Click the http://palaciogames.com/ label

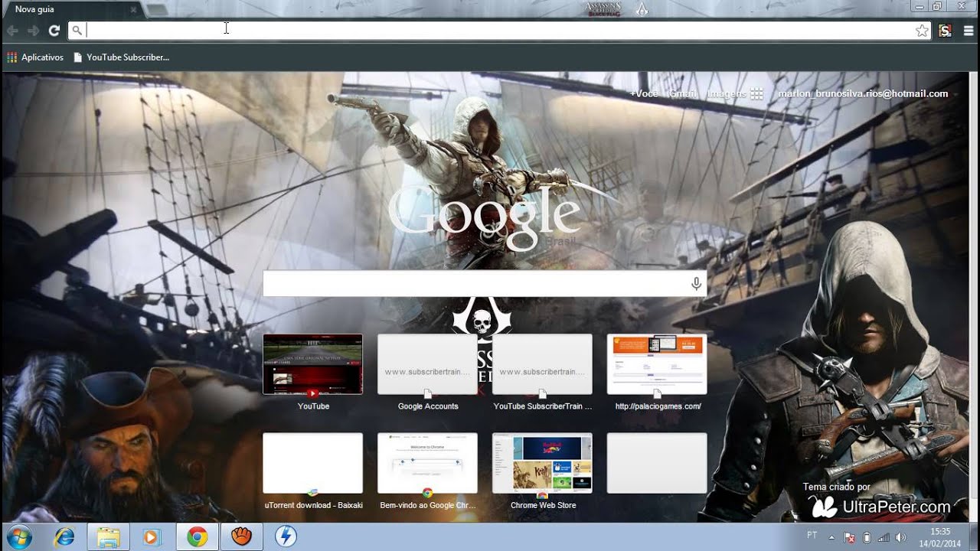(658, 406)
